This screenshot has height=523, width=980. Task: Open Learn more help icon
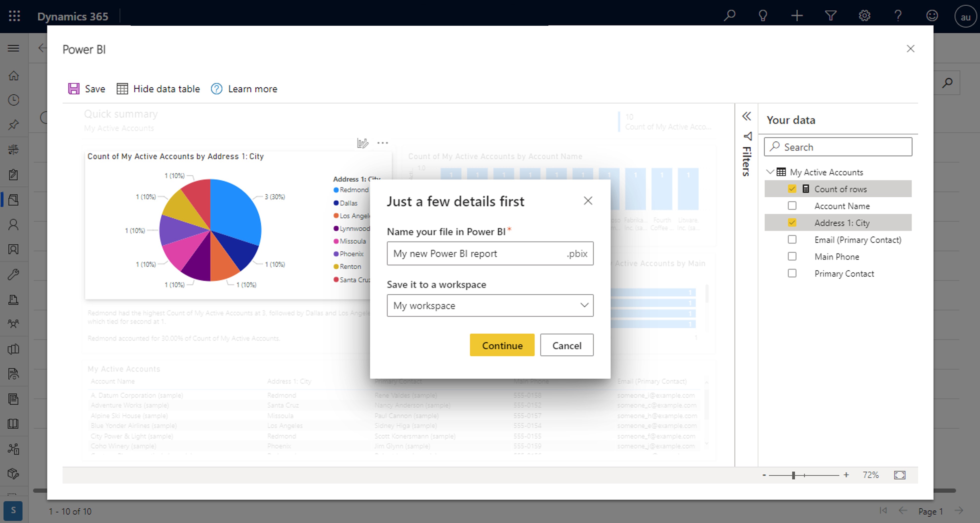[x=217, y=89]
